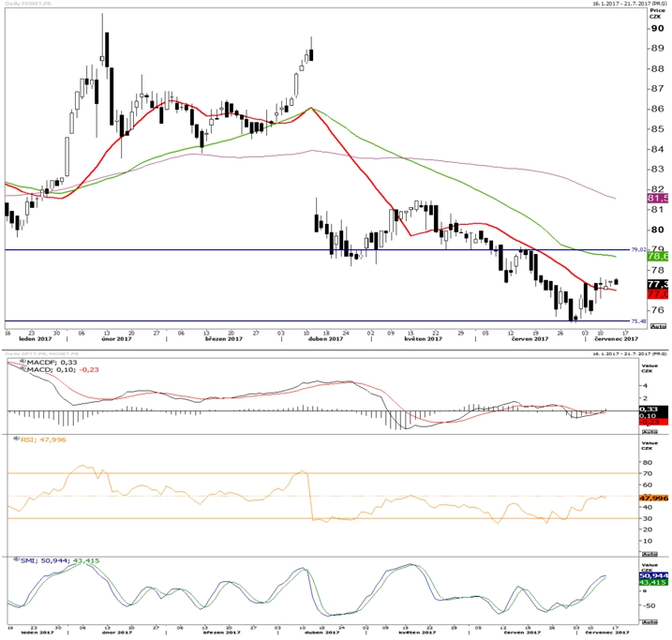This screenshot has height=640, width=672.
Task: Select the red 77,0 moving average tag
Action: tap(657, 294)
